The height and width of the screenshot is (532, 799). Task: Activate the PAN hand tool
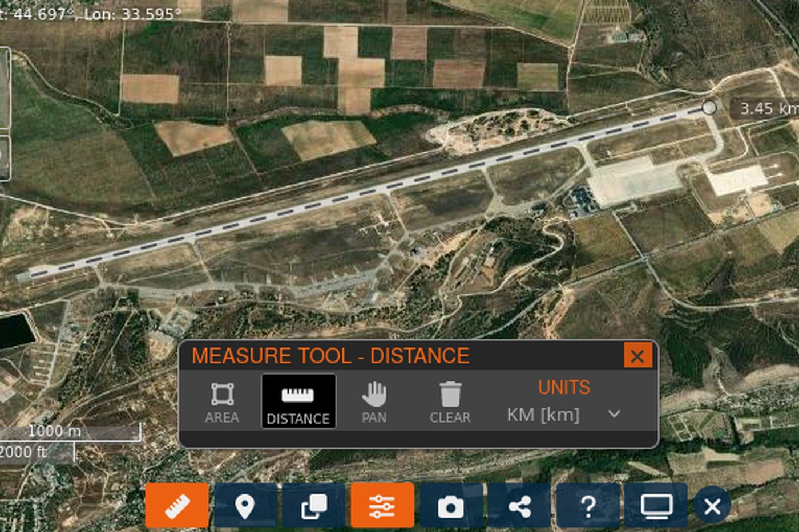tap(374, 402)
